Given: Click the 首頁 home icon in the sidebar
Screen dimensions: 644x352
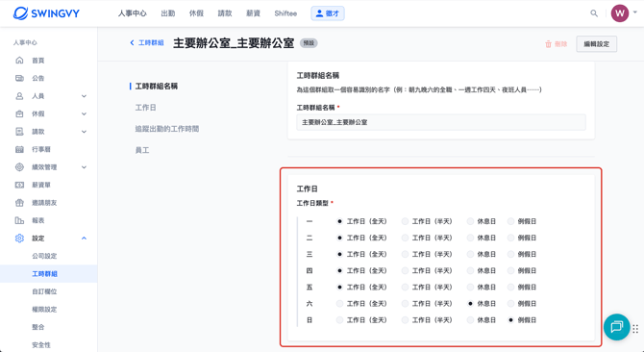Looking at the screenshot, I should [x=19, y=61].
